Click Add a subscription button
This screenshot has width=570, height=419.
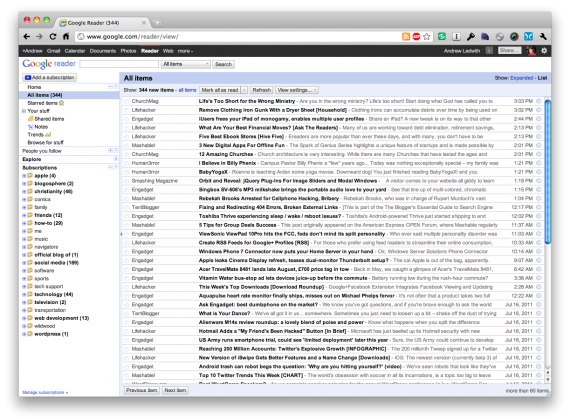[x=49, y=77]
